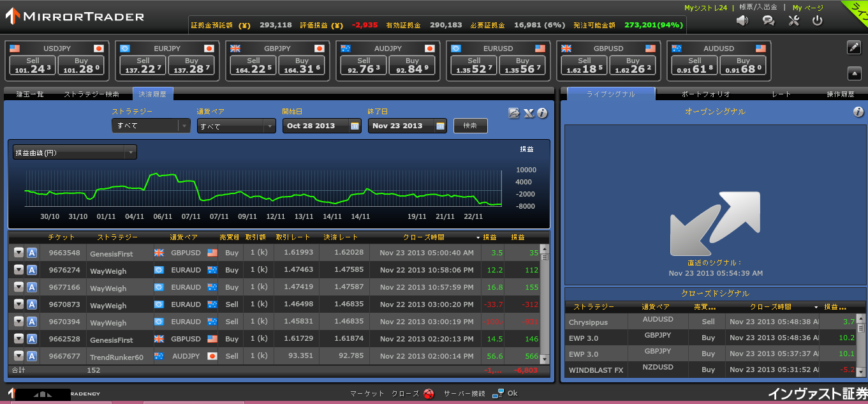The width and height of the screenshot is (868, 404).
Task: Click the export report icon in history panel
Action: pos(514,113)
